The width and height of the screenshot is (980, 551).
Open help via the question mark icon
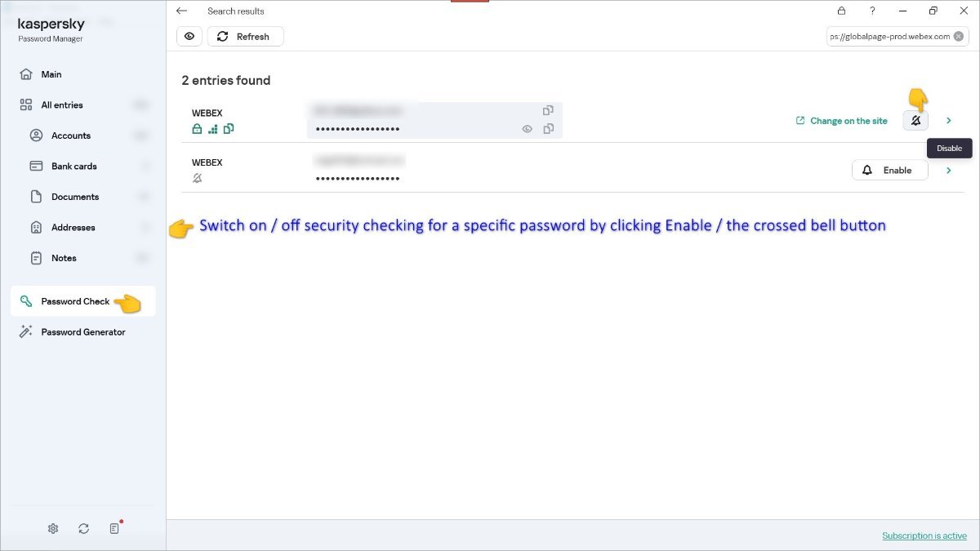872,11
